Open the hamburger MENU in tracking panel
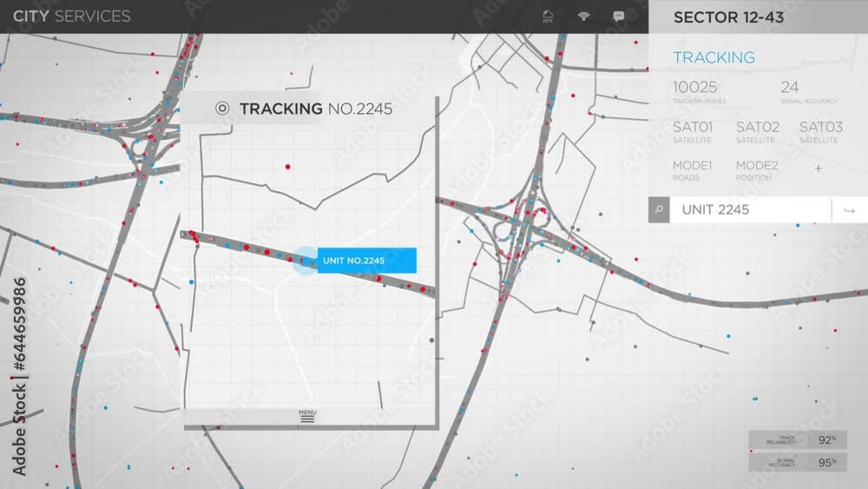The image size is (868, 489). [x=307, y=416]
